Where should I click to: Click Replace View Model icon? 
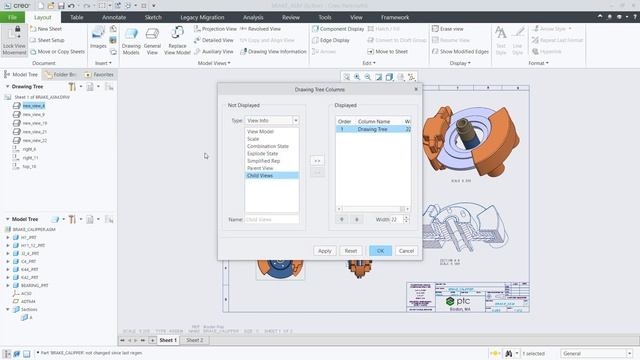tap(177, 33)
